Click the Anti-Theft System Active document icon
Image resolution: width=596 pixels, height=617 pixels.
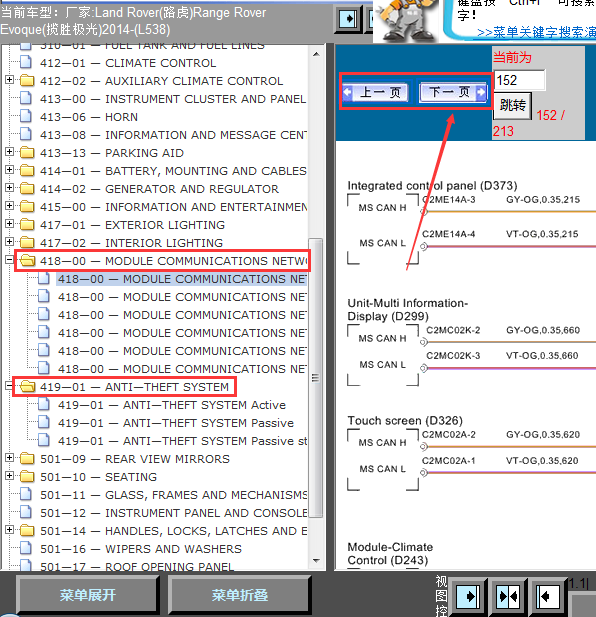tap(44, 405)
